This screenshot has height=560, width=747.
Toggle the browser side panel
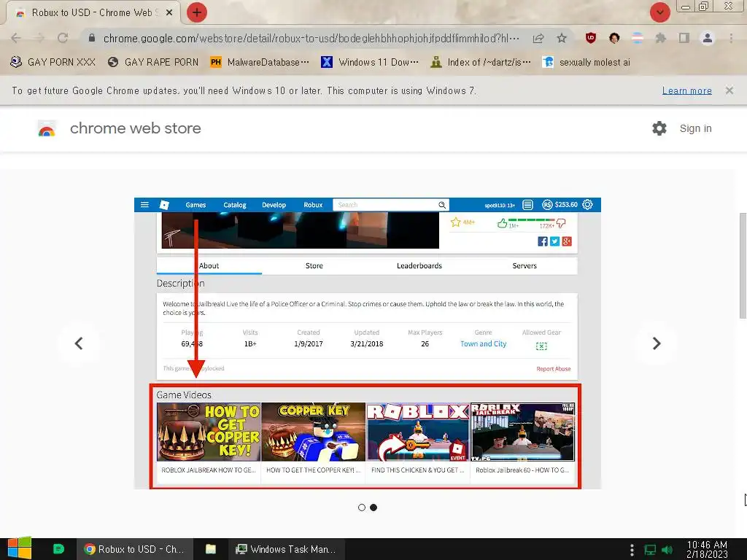pyautogui.click(x=684, y=38)
